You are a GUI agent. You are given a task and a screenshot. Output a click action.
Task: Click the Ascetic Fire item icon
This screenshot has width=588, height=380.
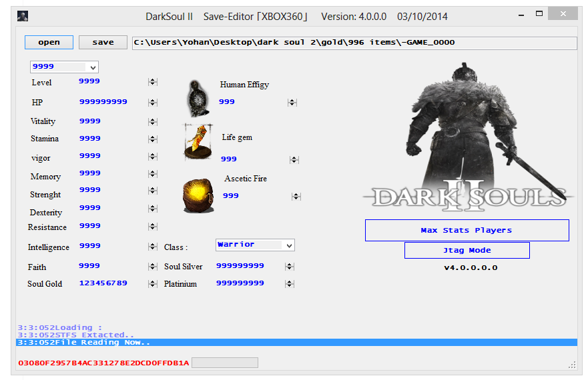click(x=198, y=193)
